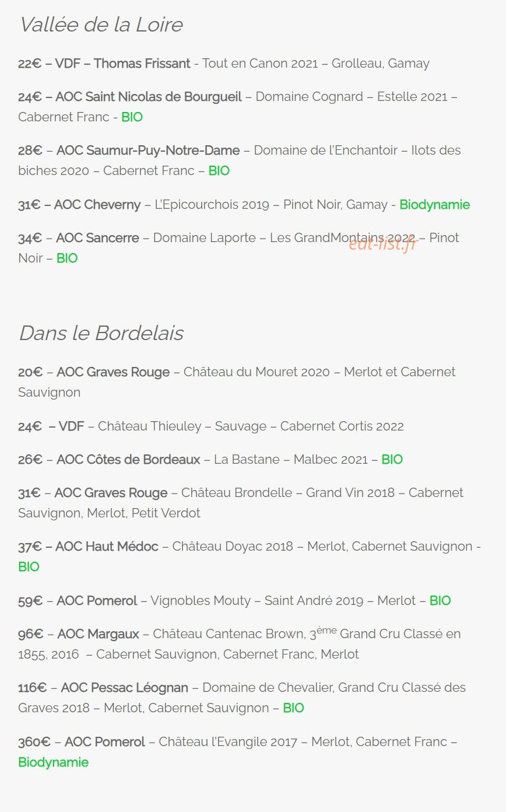Click AOC Saint Nicolas de Bourgueil wine

pos(238,107)
